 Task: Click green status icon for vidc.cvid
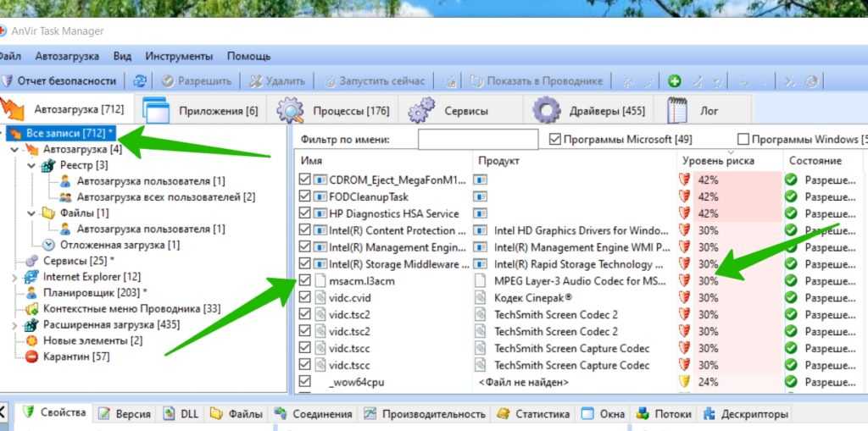[791, 298]
